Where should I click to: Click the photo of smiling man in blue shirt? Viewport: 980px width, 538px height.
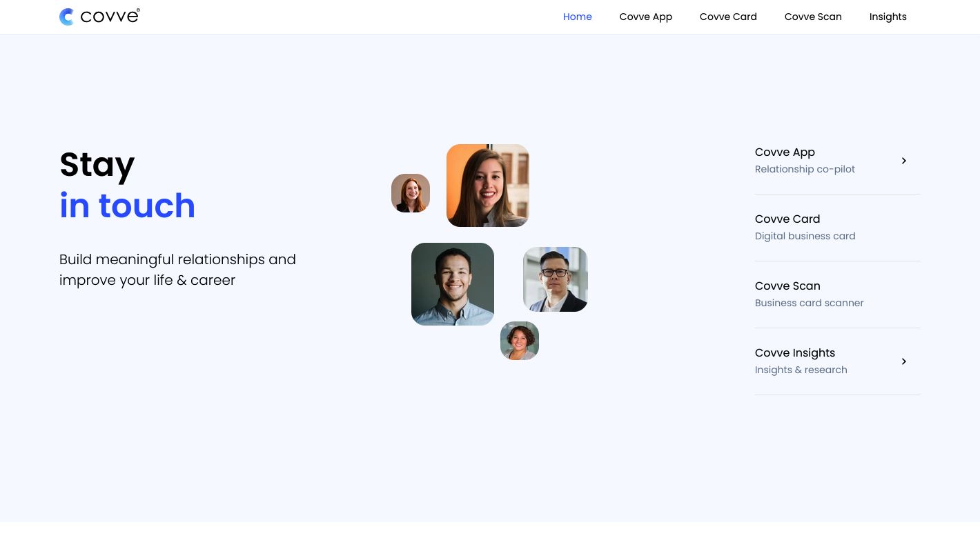[x=453, y=284]
